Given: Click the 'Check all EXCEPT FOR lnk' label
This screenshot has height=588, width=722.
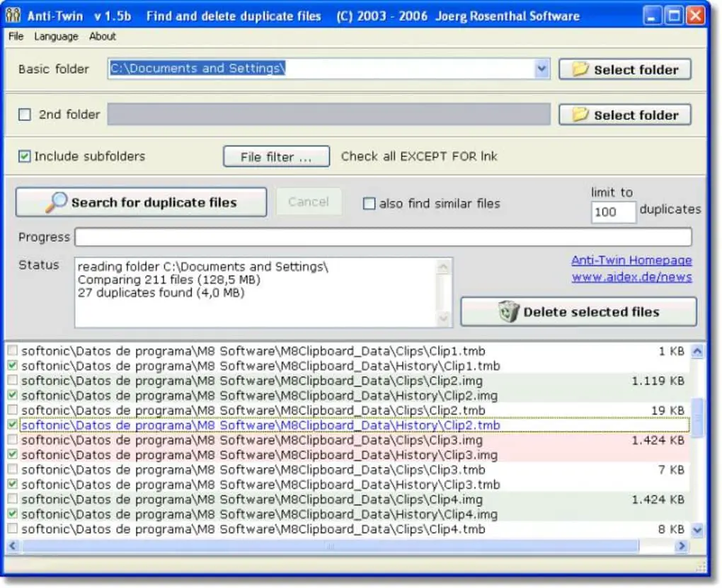Looking at the screenshot, I should [419, 156].
